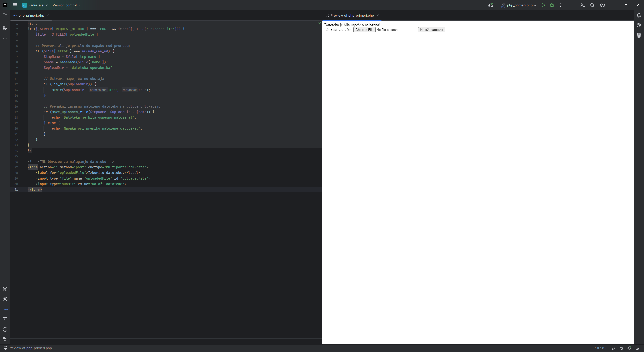Open the Structure tool window icon
The image size is (644, 352).
pyautogui.click(x=5, y=28)
